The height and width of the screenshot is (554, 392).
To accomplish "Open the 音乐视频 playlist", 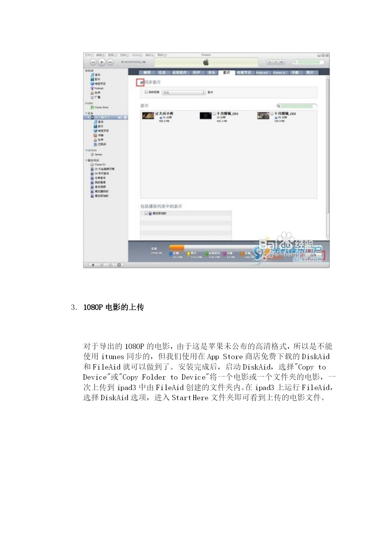I will pyautogui.click(x=99, y=187).
